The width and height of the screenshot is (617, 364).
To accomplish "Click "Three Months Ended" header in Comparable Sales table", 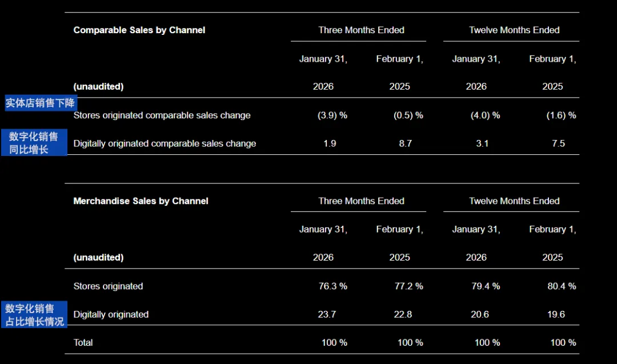I will click(x=361, y=30).
